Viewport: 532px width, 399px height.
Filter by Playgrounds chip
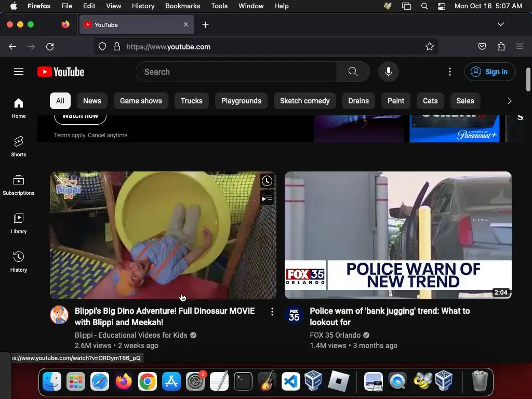[241, 101]
